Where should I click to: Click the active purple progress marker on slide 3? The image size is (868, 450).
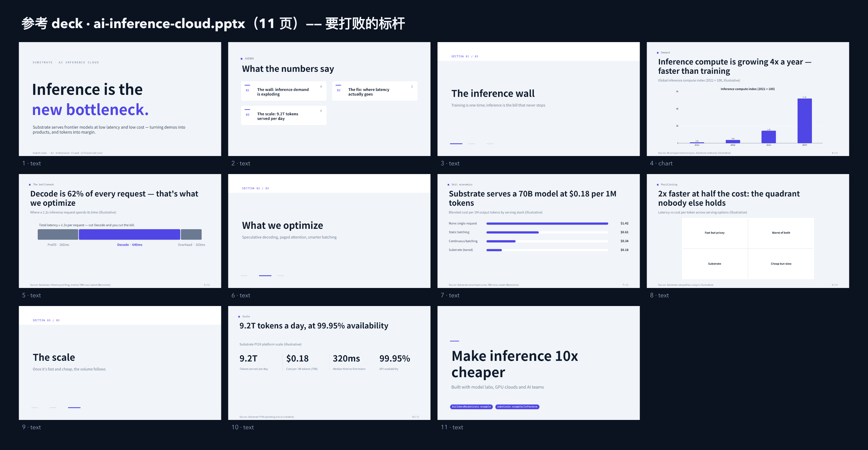[456, 144]
